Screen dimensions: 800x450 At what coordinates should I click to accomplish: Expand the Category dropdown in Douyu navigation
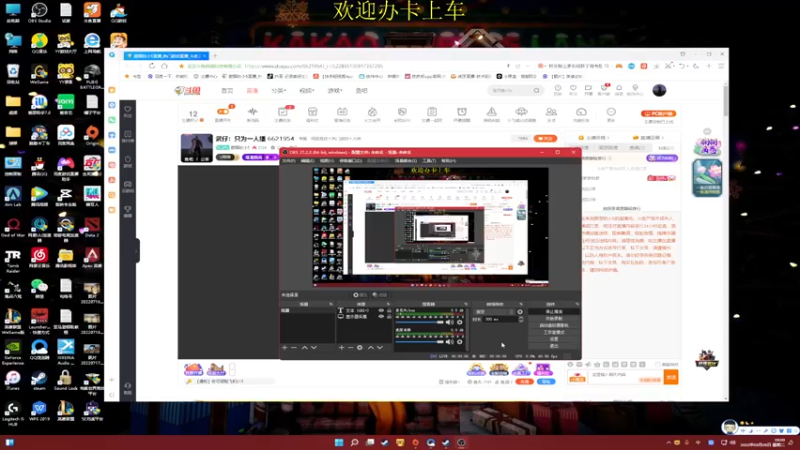(x=279, y=90)
